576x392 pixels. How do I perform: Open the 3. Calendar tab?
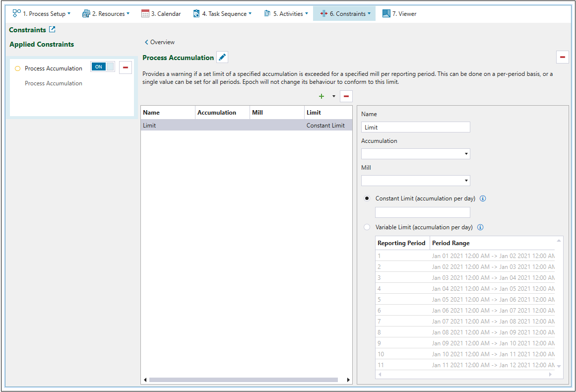click(x=161, y=14)
